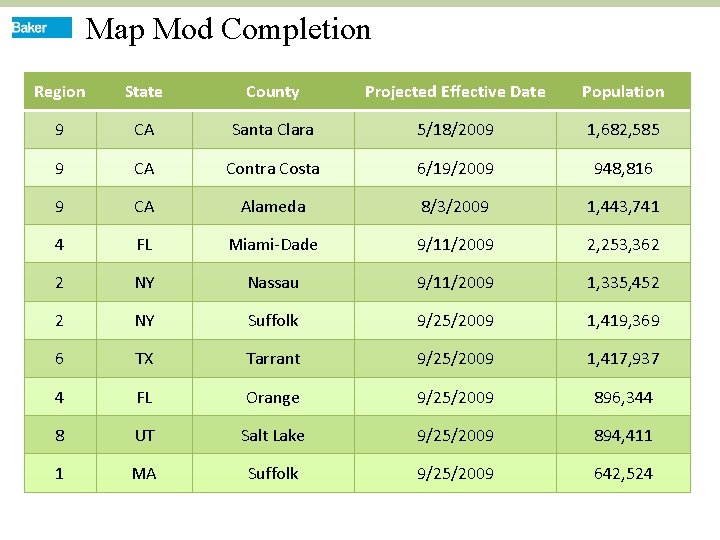This screenshot has width=720, height=540.
Task: Select the Nassau county cell
Action: coord(273,282)
